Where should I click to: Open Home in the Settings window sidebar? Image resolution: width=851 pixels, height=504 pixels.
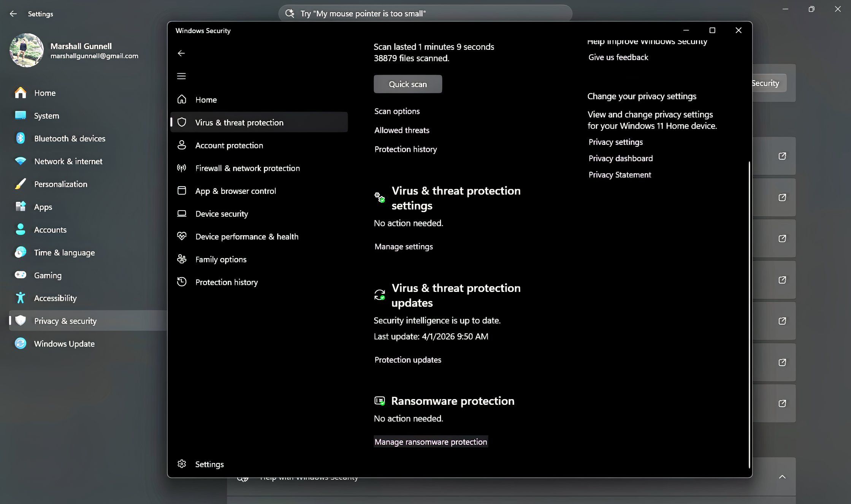click(x=45, y=93)
